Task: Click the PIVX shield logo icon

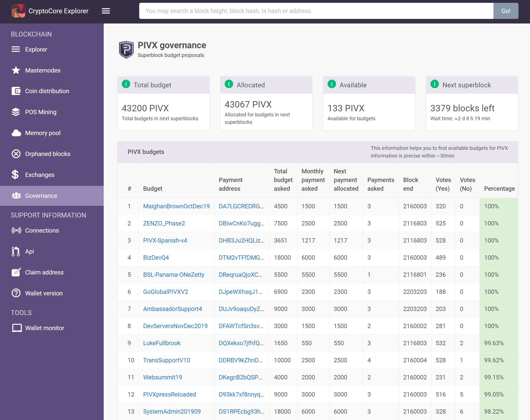Action: click(x=126, y=50)
